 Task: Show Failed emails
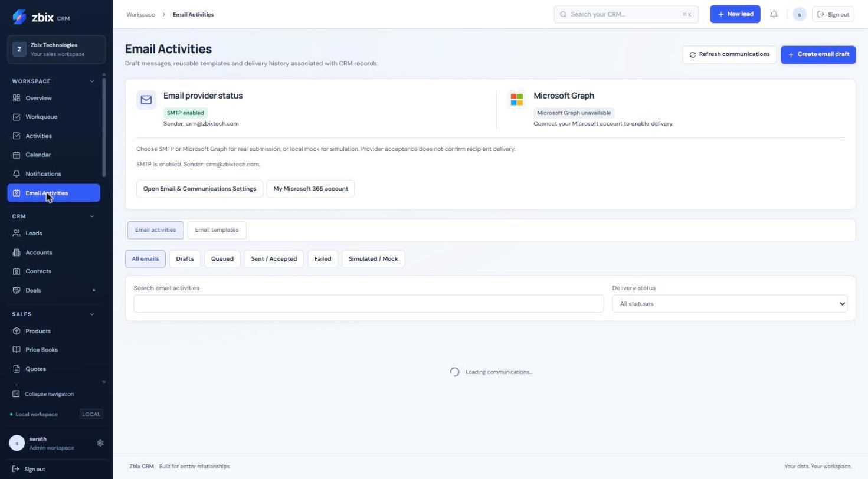click(x=323, y=259)
